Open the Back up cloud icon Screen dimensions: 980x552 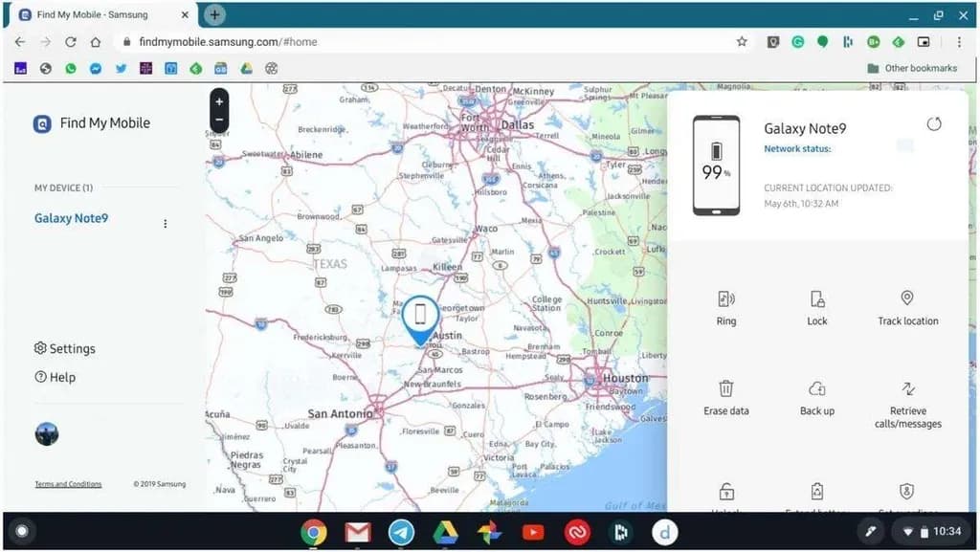click(816, 388)
